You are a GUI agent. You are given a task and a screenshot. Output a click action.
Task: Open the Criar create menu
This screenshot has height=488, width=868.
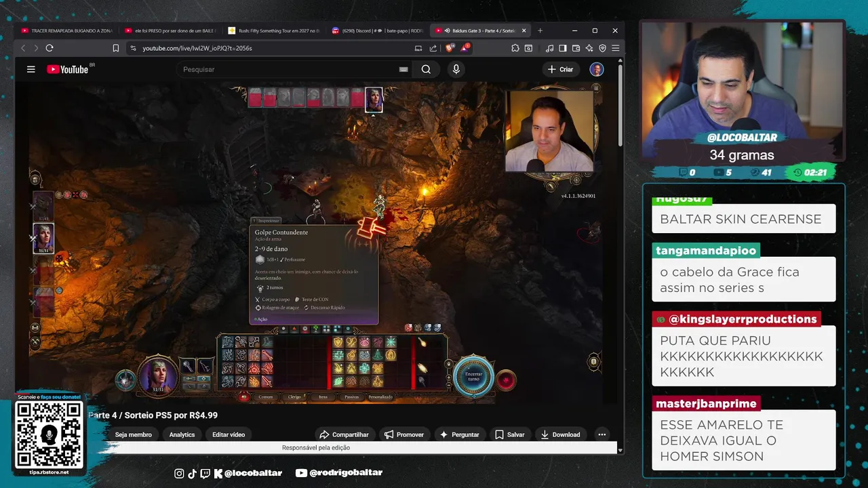561,69
